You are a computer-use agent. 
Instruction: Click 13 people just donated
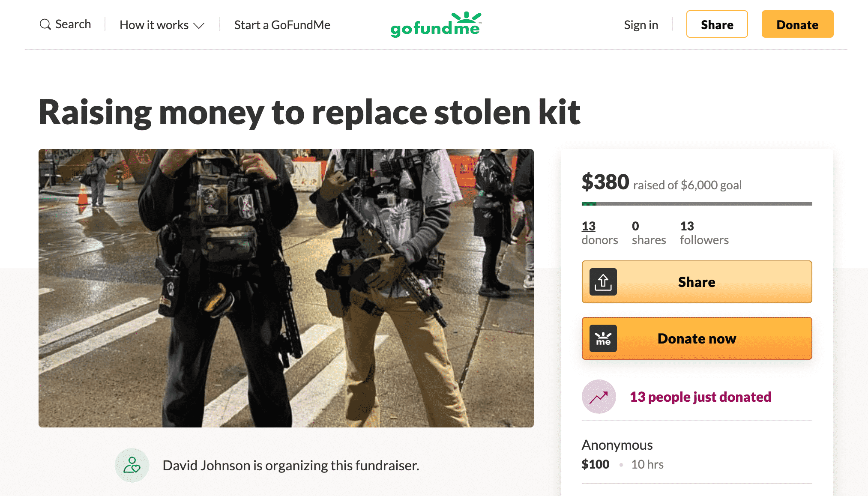click(700, 397)
